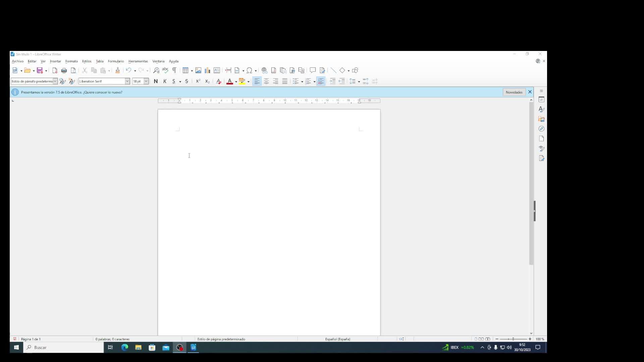Open the Formato menu
The height and width of the screenshot is (362, 644).
coord(71,61)
